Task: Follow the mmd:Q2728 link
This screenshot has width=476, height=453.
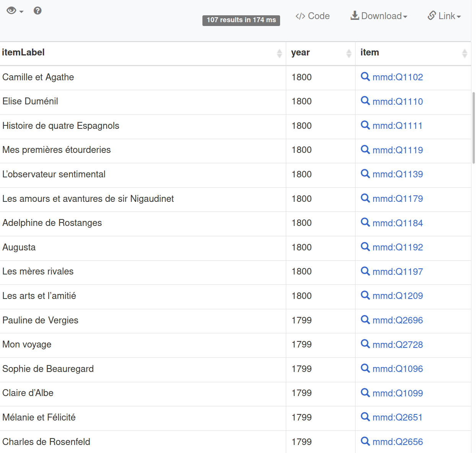Action: pos(398,345)
